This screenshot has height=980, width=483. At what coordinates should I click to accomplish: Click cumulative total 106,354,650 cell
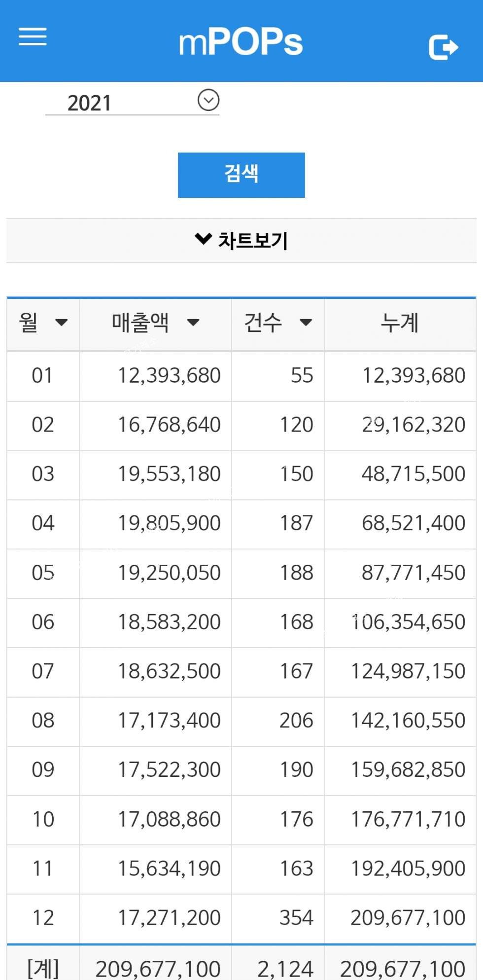408,622
